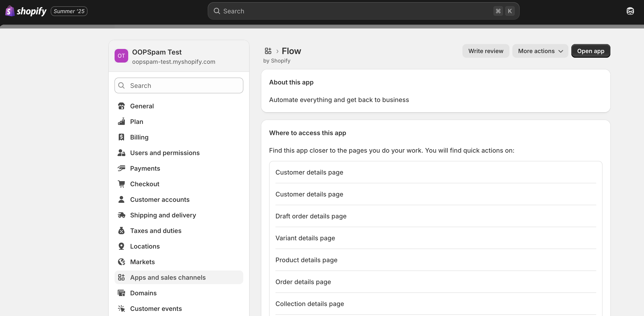Click the Shipping and delivery truck icon
The width and height of the screenshot is (644, 316).
point(121,215)
